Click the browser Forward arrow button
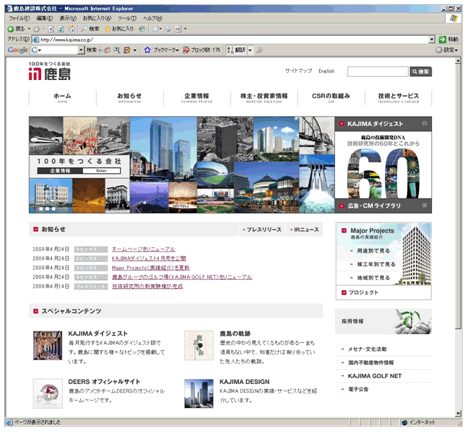The width and height of the screenshot is (468, 432). 36,29
